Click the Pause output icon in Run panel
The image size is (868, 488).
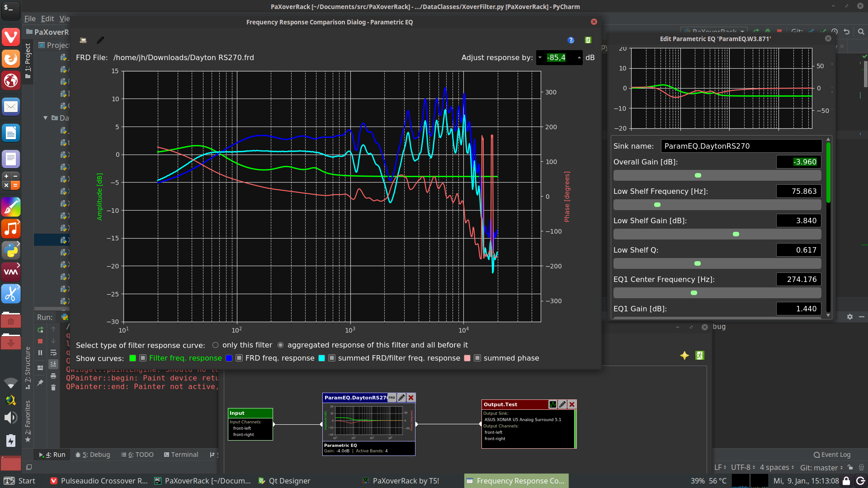point(40,353)
